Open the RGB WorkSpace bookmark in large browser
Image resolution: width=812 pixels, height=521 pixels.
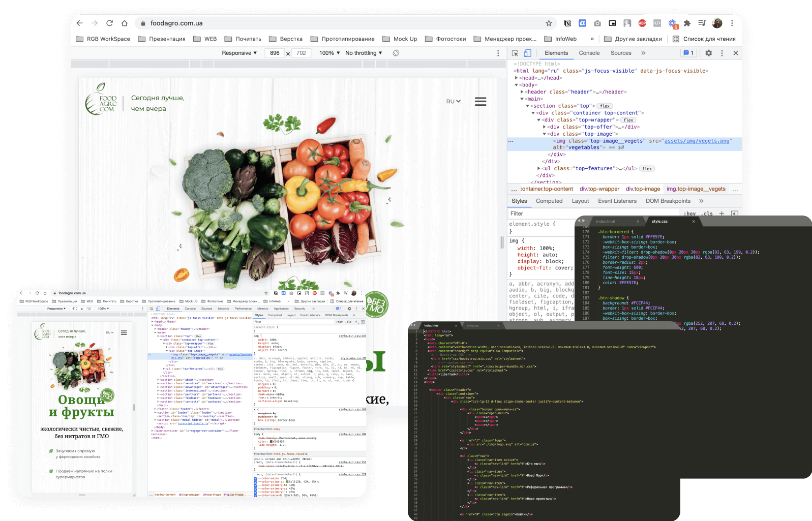103,39
